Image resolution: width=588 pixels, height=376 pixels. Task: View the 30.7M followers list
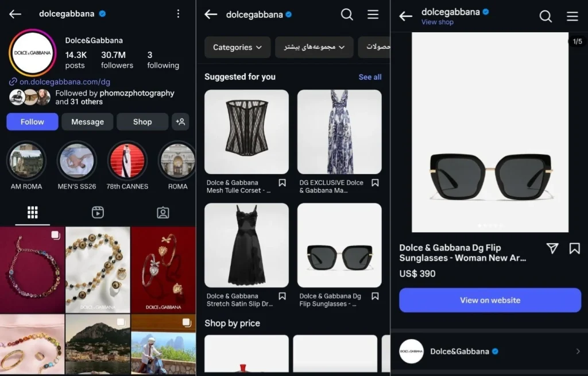(x=117, y=60)
